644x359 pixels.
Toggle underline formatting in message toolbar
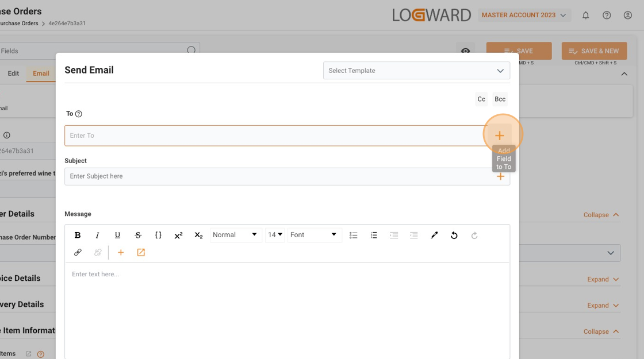point(117,235)
